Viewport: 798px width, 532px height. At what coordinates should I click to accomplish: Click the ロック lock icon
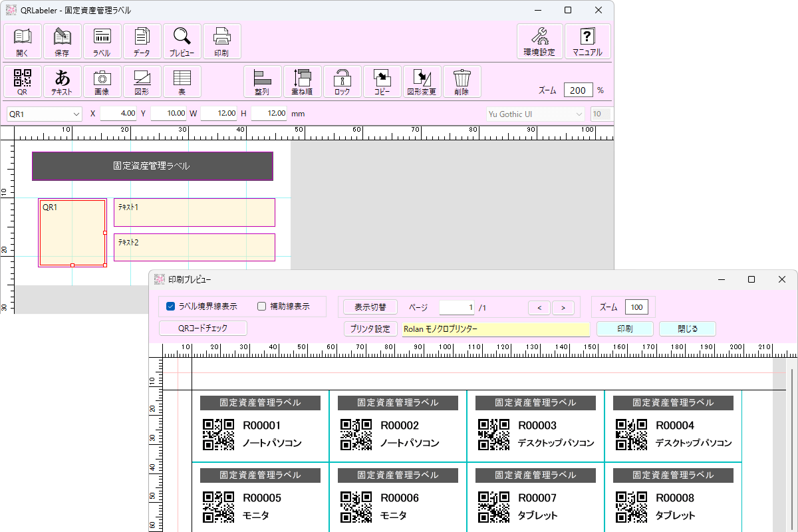click(x=342, y=82)
